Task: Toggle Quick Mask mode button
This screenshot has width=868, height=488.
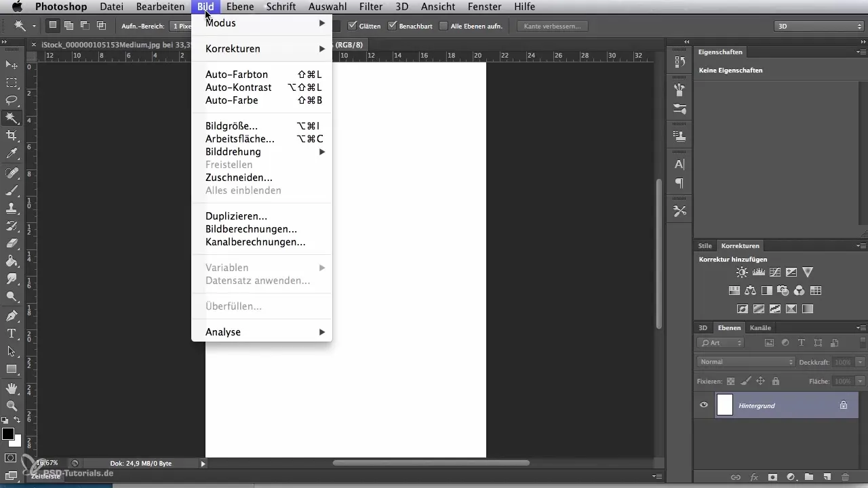Action: [x=12, y=458]
